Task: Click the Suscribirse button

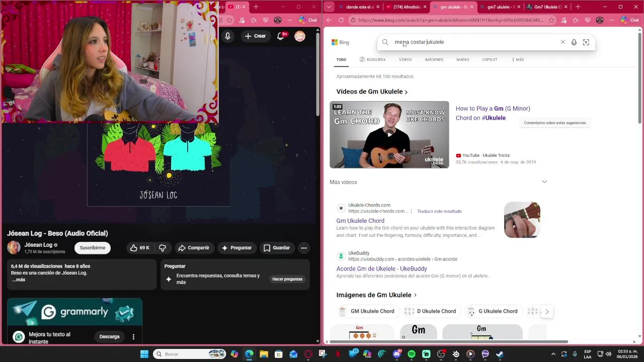Action: coord(93,248)
